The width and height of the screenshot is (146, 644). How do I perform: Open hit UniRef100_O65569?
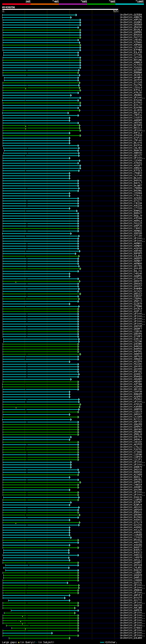131,25
